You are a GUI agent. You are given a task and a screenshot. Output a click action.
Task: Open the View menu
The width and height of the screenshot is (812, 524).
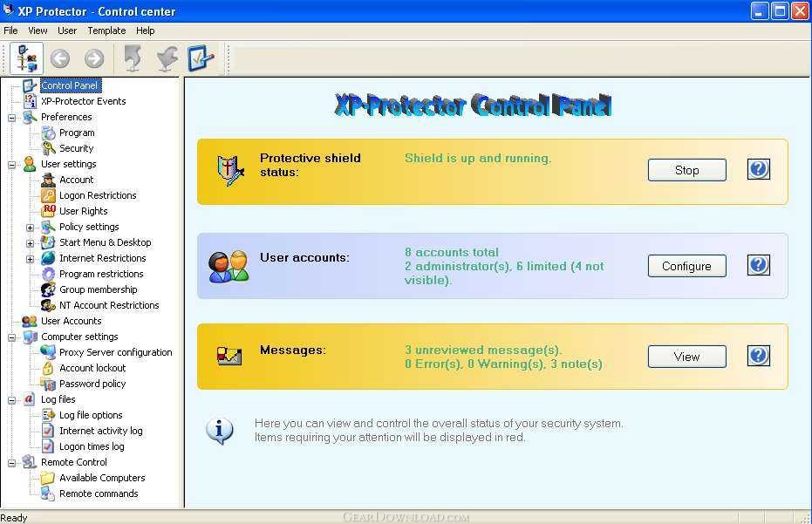(x=38, y=31)
